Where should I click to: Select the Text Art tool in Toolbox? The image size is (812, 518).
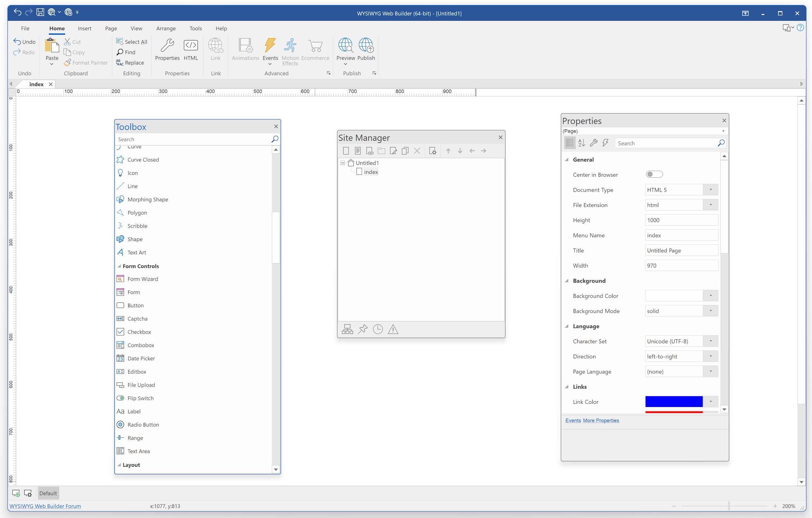(137, 252)
